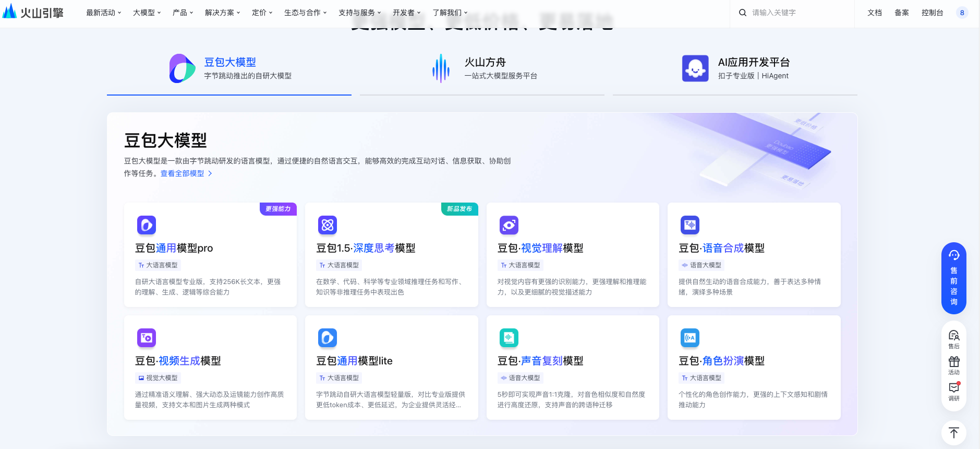Click the 豆包·声音复刻模型 green icon
Screen dimensions: 980x449
509,338
